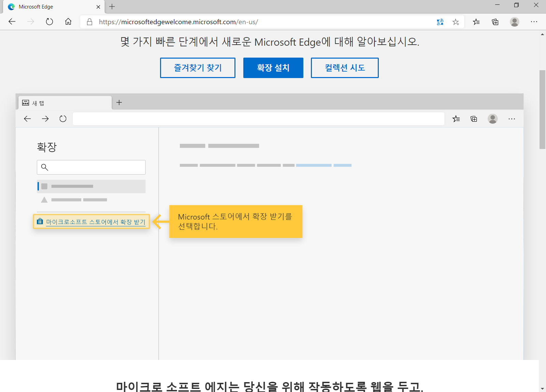Restore down the browser window
The width and height of the screenshot is (546, 392).
coord(516,5)
